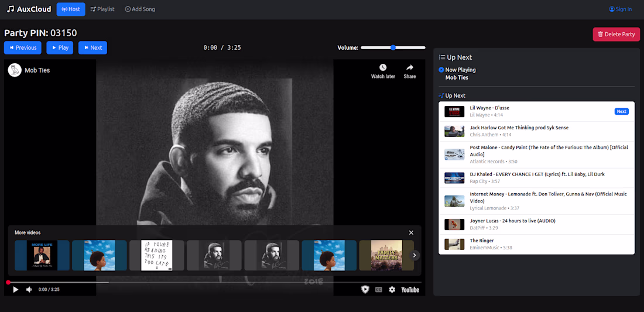Select Post Malone - Candy Paint song

coord(536,155)
